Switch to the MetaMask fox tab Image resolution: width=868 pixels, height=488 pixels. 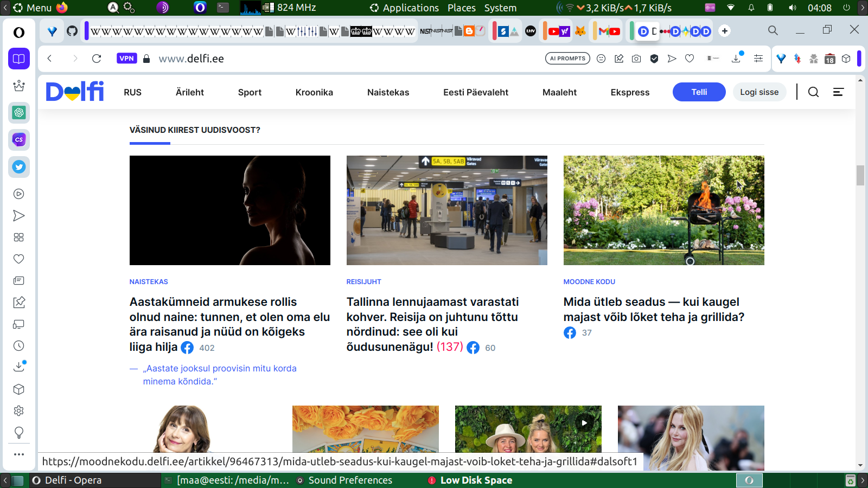(580, 31)
